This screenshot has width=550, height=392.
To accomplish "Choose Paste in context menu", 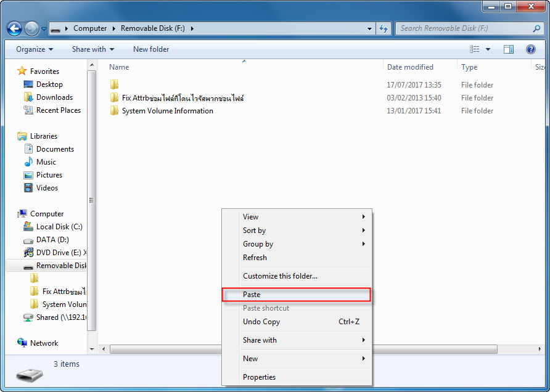I will [x=297, y=295].
